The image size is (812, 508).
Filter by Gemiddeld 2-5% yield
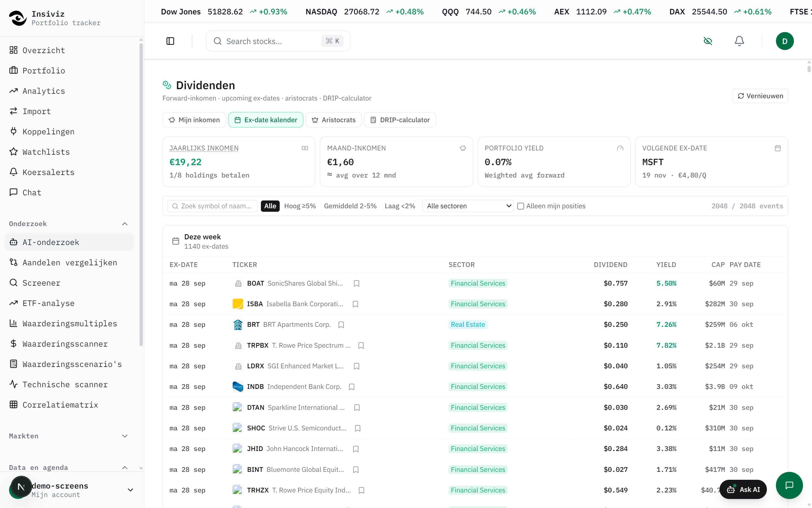(350, 206)
